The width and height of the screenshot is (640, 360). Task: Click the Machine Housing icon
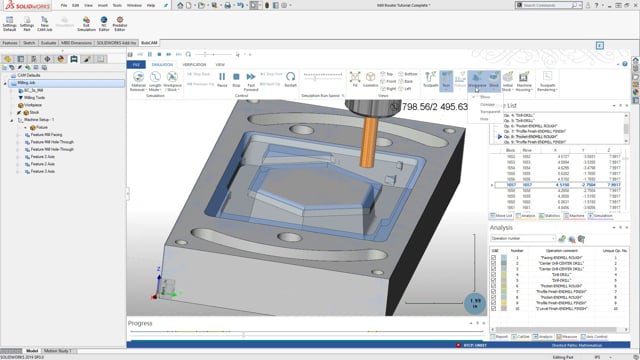click(x=524, y=81)
